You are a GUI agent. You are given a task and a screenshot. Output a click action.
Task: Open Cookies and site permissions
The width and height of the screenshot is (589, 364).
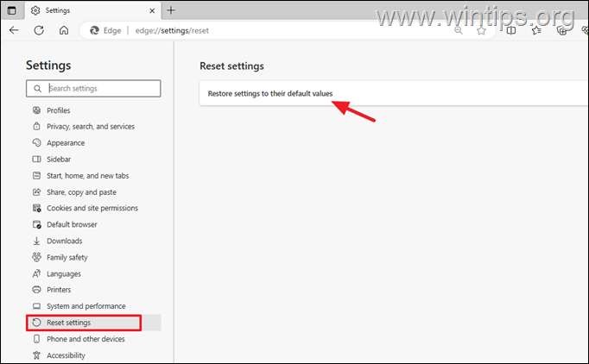tap(93, 208)
